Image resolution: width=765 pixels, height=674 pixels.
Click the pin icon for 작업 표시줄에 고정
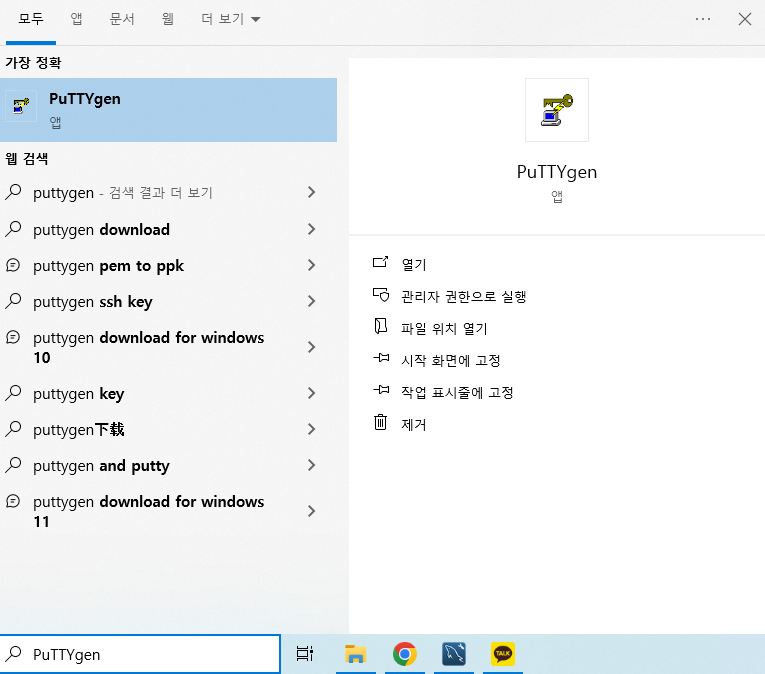coord(381,390)
